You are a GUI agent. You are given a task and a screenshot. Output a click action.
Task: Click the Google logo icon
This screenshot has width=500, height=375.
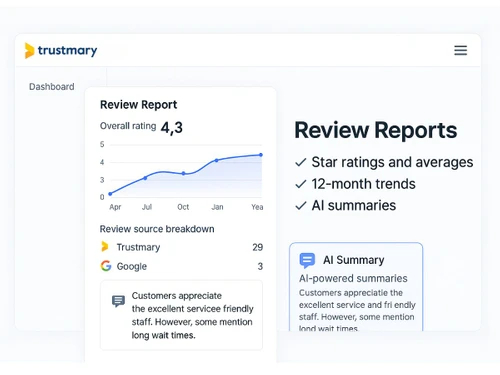pos(106,266)
